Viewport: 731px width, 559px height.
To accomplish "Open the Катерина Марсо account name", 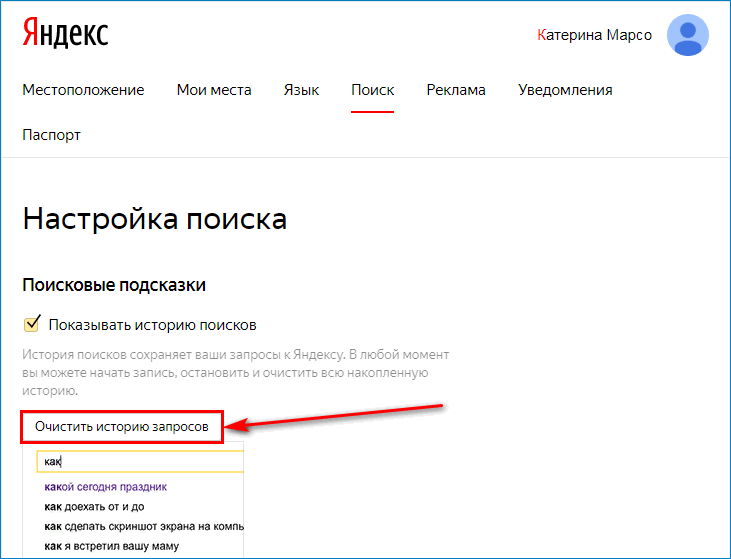I will (594, 35).
